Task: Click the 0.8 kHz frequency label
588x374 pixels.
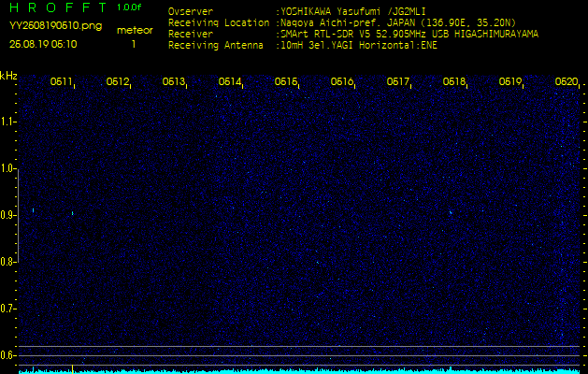Action: [x=7, y=262]
